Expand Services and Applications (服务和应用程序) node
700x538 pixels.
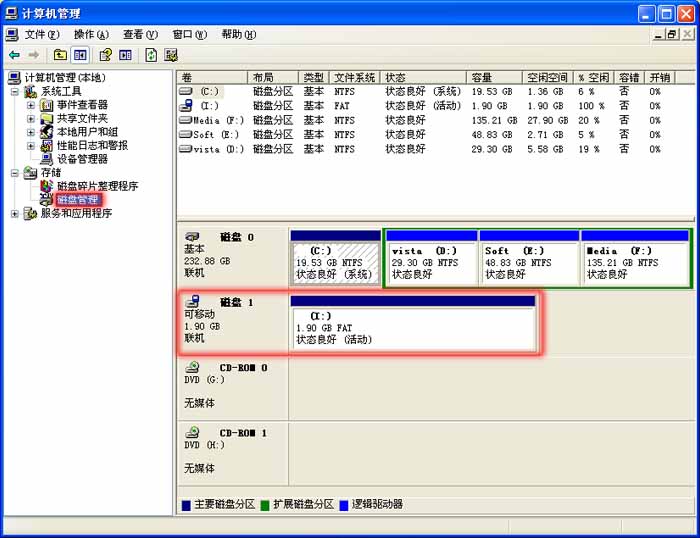pyautogui.click(x=15, y=213)
